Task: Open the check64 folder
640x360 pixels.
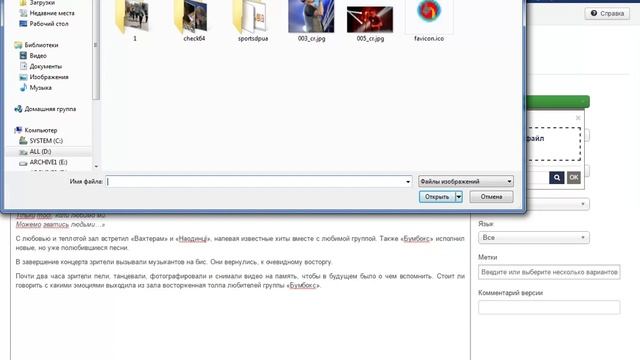Action: tap(194, 20)
